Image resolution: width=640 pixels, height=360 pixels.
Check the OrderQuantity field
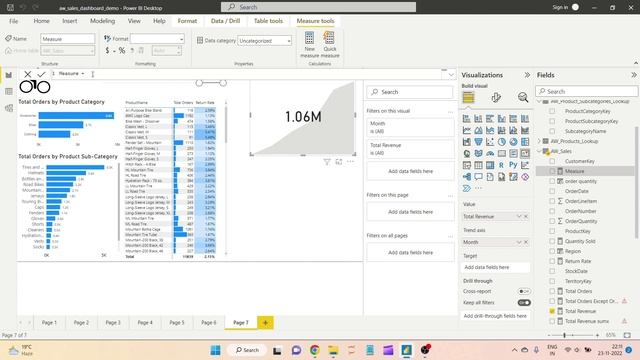552,221
